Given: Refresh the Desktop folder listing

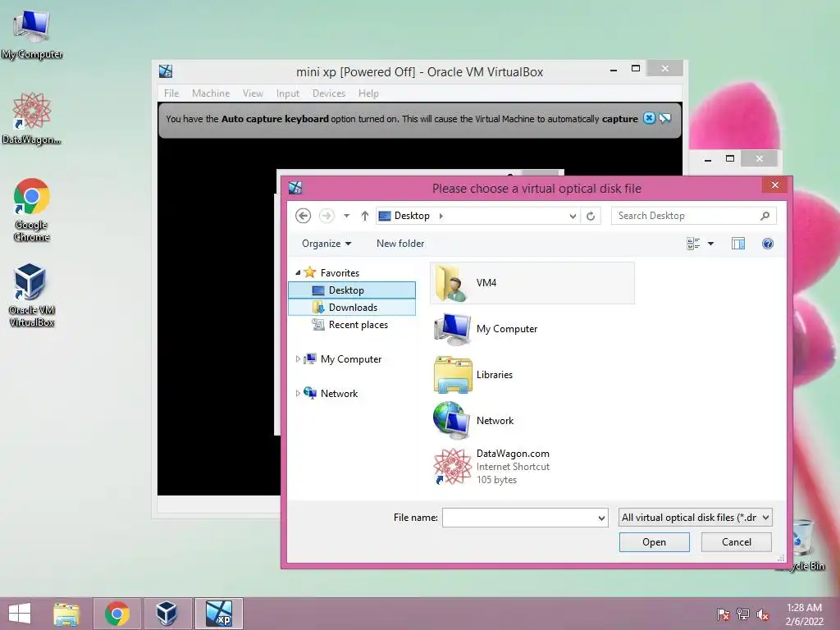Looking at the screenshot, I should (591, 216).
